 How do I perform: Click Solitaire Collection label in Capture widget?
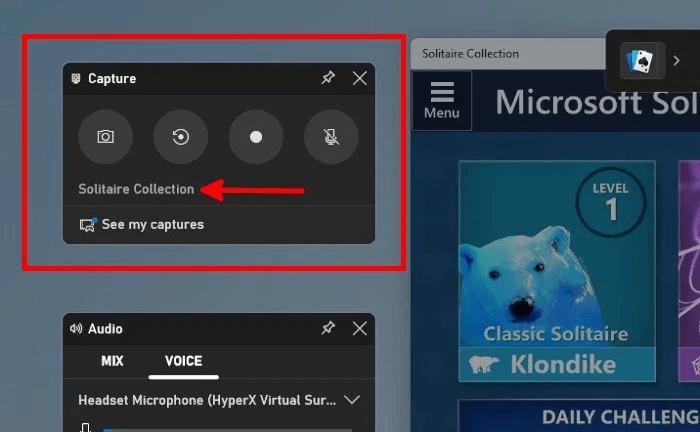[x=136, y=189]
